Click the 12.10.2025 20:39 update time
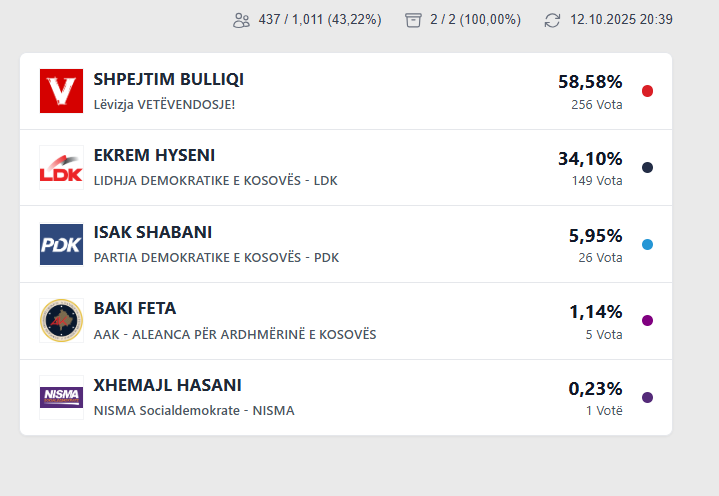 (x=621, y=20)
